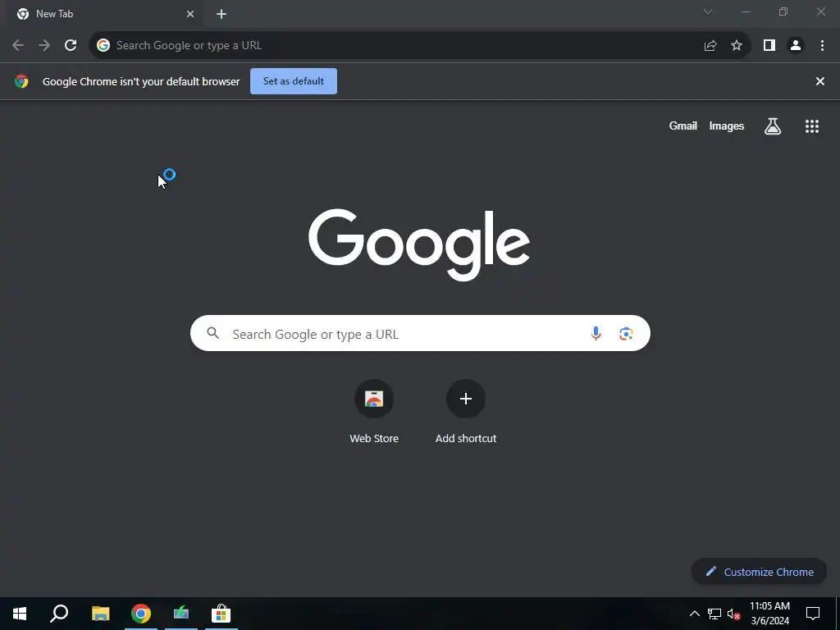Image resolution: width=840 pixels, height=630 pixels.
Task: Open a new tab with the plus button
Action: (221, 14)
